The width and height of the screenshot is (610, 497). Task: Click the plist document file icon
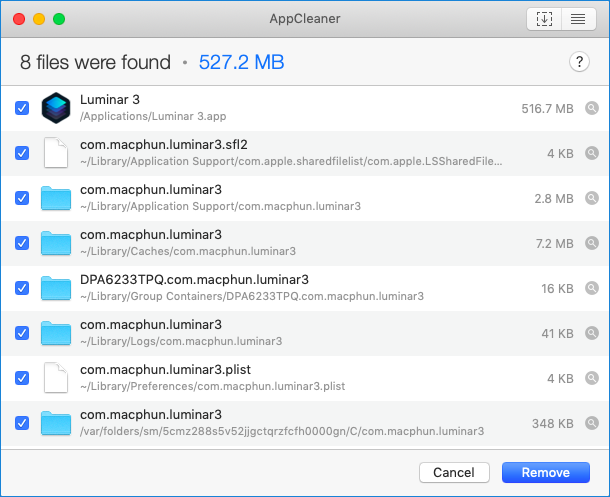coord(56,378)
